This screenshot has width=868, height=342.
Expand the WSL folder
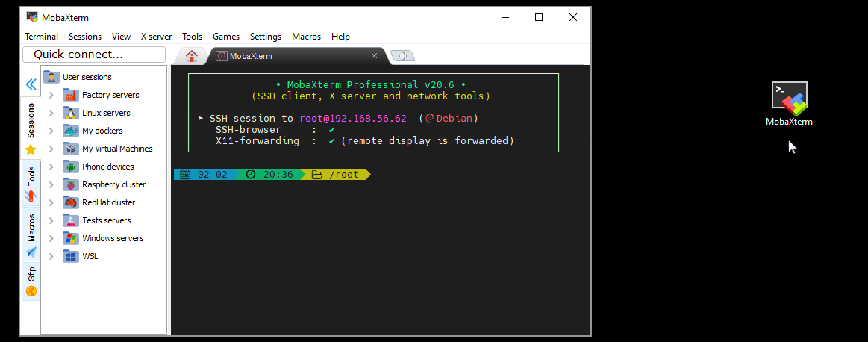(51, 256)
